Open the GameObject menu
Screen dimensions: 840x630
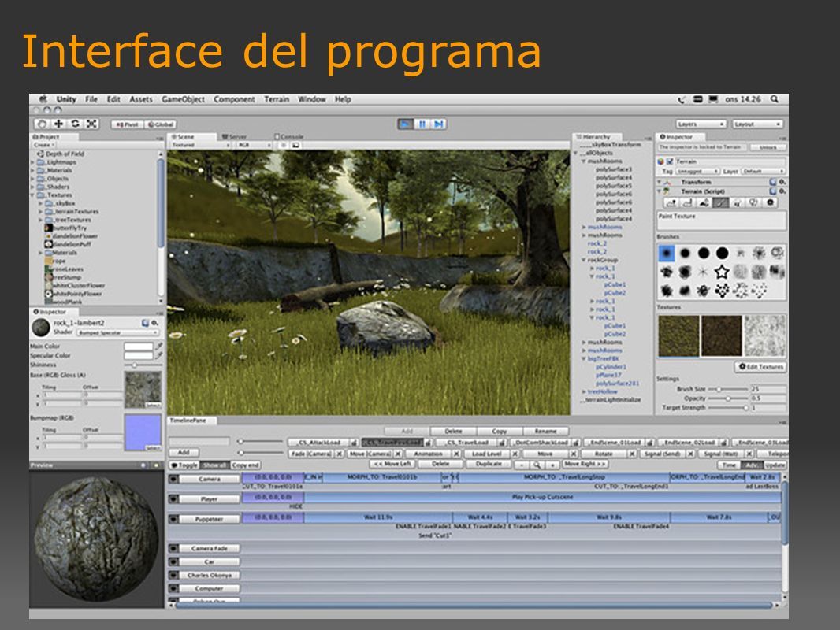tap(184, 99)
